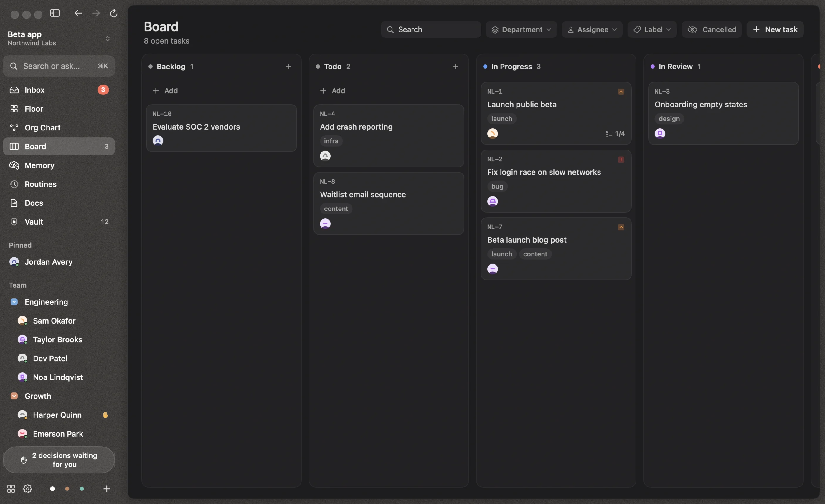This screenshot has width=825, height=504.
Task: Go back with the left arrow
Action: (78, 13)
